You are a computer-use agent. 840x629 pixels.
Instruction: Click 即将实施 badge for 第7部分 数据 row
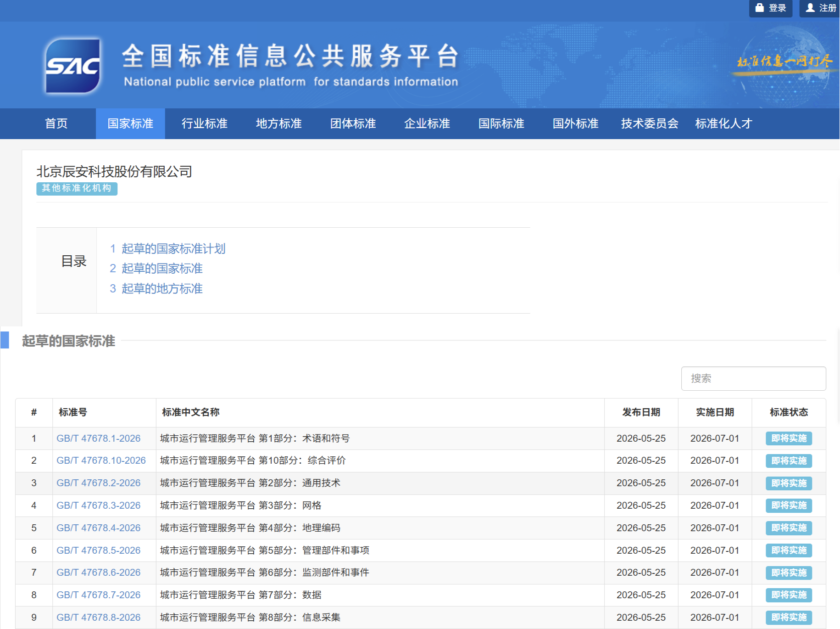click(x=789, y=595)
